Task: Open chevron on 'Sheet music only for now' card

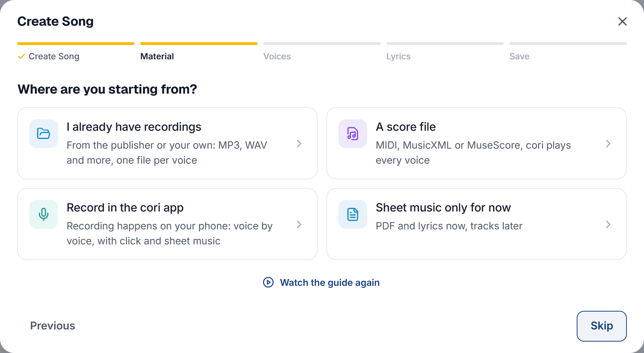Action: point(608,224)
